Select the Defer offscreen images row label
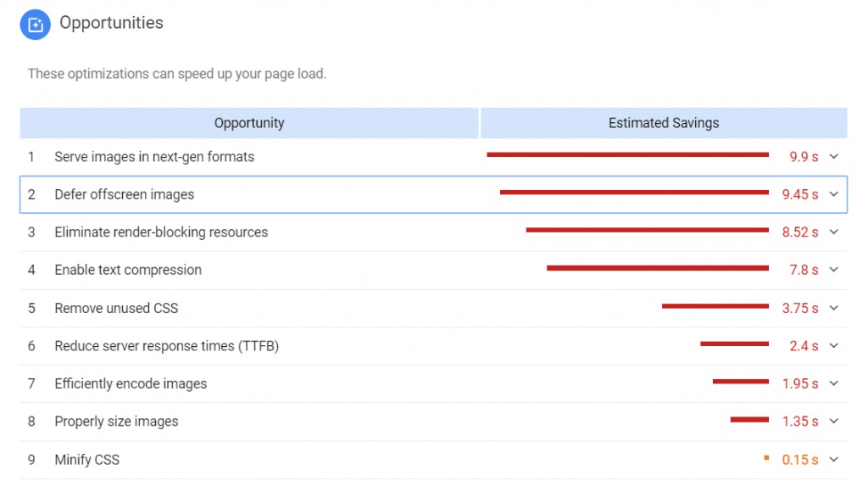This screenshot has width=868, height=503. (125, 194)
